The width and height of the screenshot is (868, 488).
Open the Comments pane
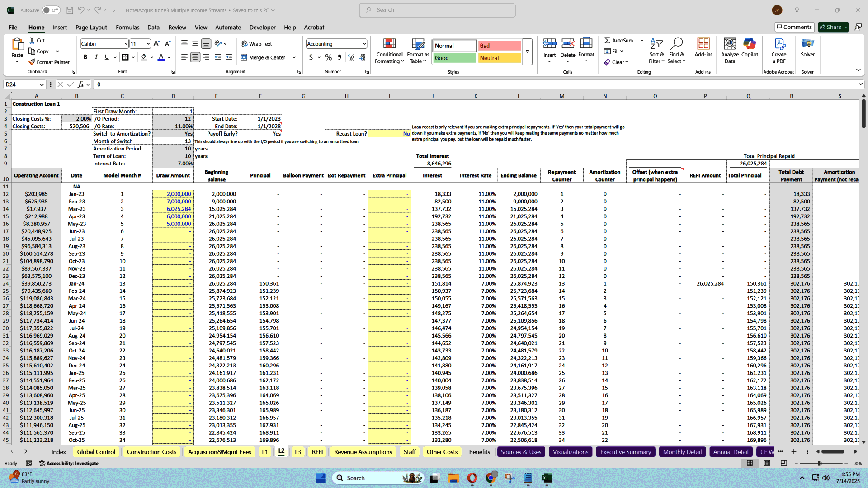794,27
